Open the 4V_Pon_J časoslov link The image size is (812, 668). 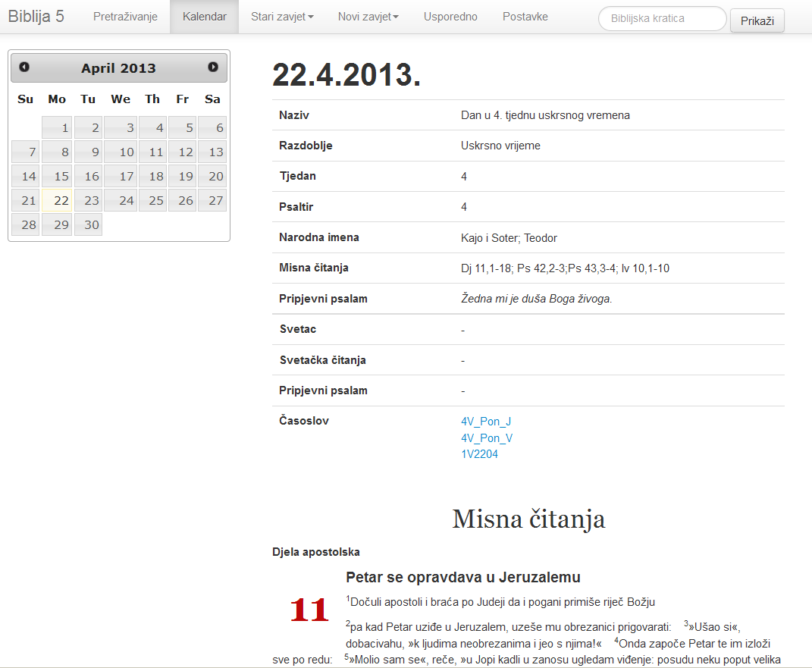point(486,422)
